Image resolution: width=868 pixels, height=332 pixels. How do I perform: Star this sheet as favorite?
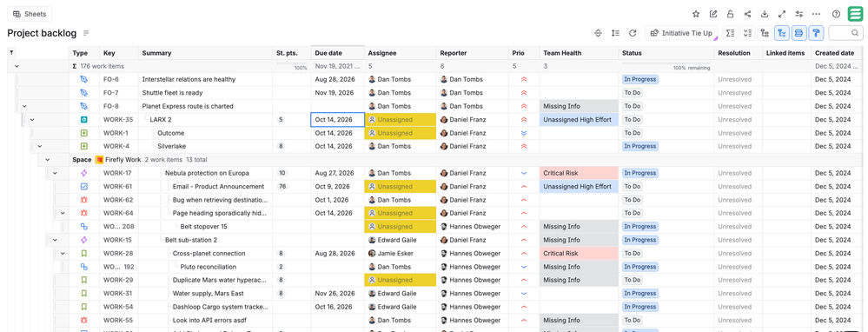pyautogui.click(x=696, y=15)
